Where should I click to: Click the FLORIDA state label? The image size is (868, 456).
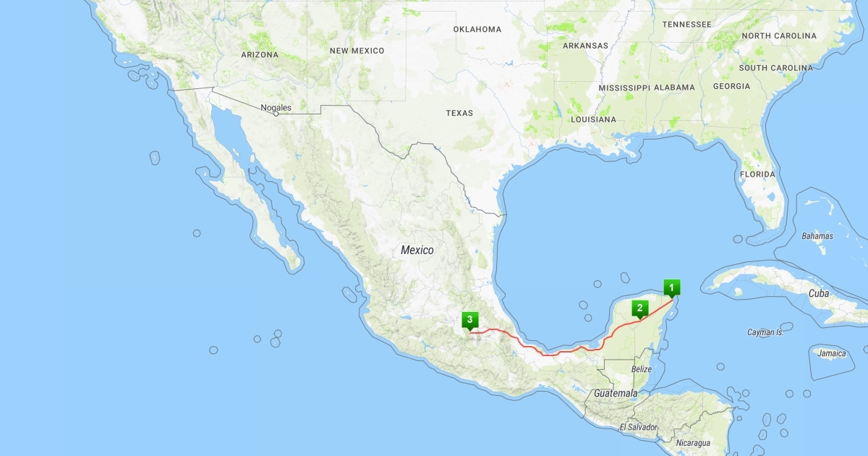pos(757,174)
